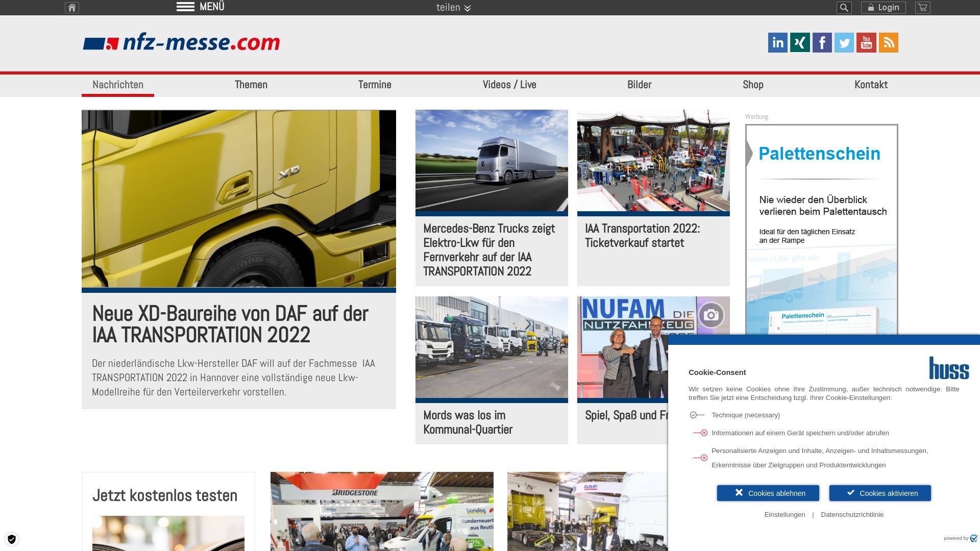The image size is (980, 551).
Task: Toggle the Technique (necessary) cookie switch
Action: click(697, 415)
